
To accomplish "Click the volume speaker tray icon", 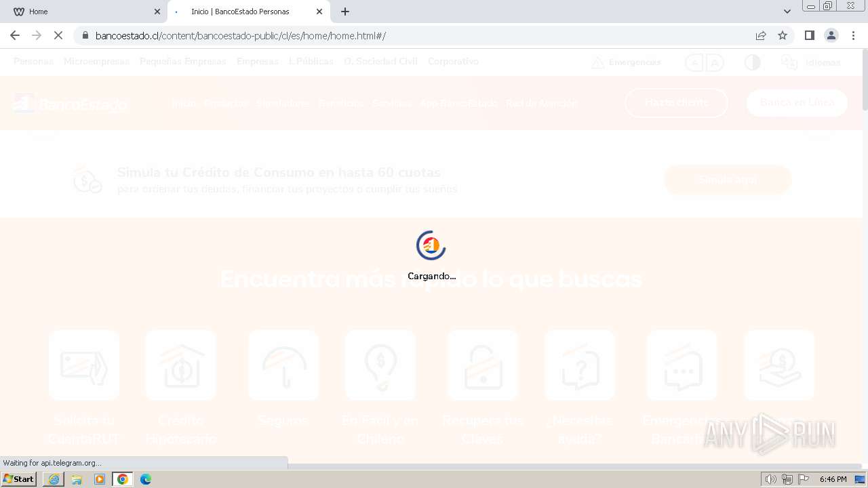I will coord(771,479).
